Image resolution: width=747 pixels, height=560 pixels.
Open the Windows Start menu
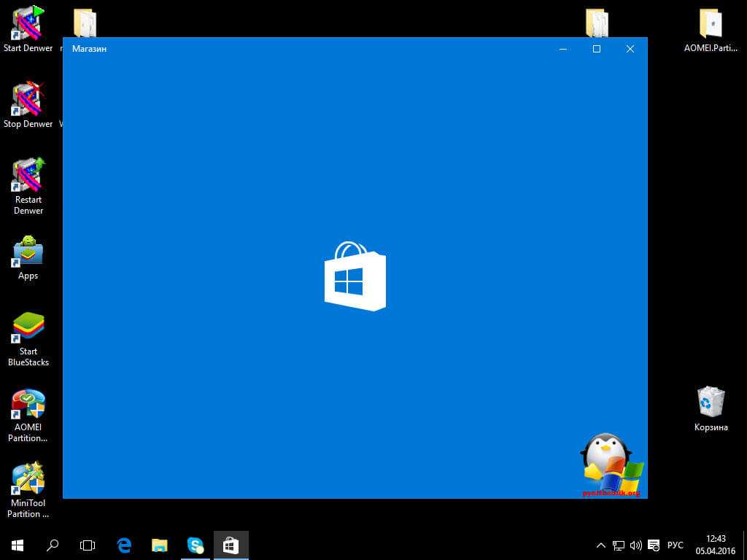(18, 545)
